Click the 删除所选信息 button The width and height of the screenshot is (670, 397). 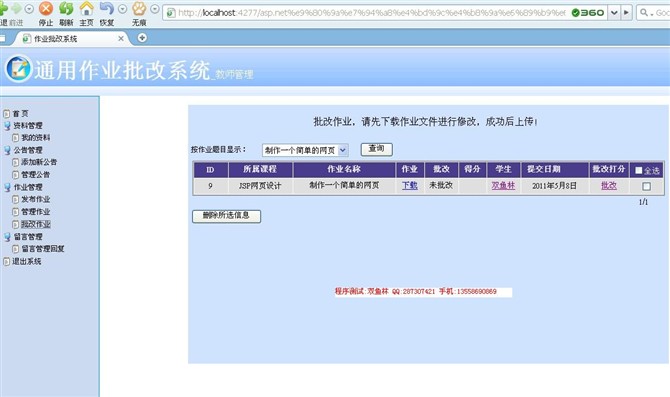[x=226, y=216]
